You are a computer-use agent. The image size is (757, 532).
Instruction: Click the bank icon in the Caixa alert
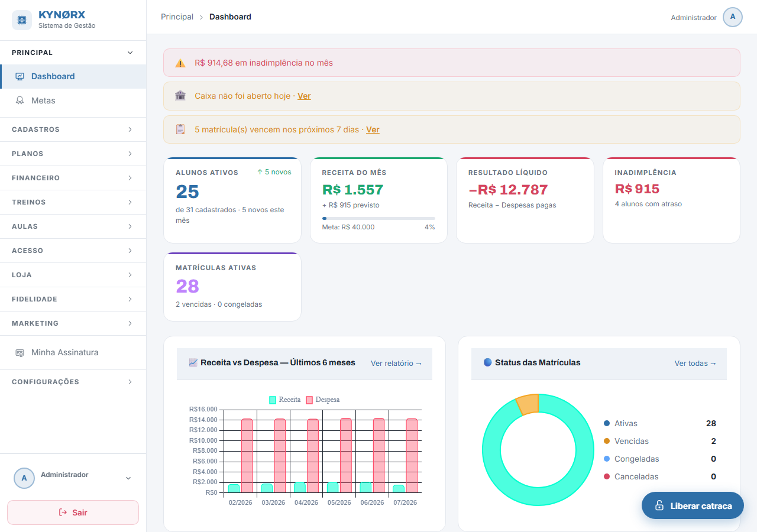(180, 96)
